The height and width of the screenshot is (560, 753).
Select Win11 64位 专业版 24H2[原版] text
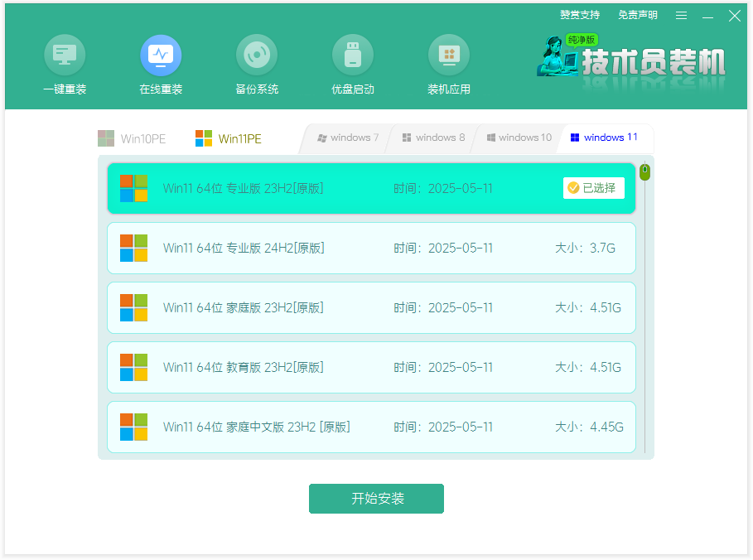[244, 248]
